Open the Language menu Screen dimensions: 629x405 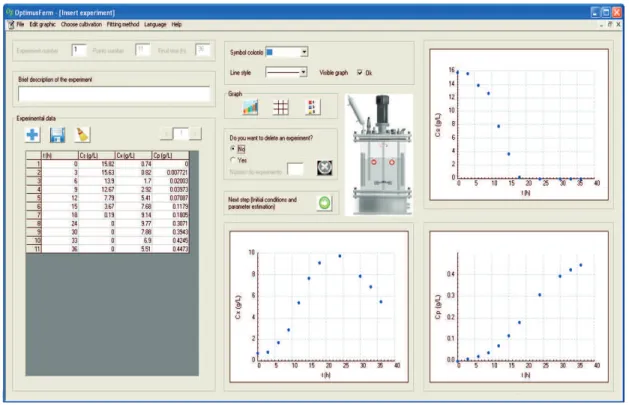(x=155, y=24)
